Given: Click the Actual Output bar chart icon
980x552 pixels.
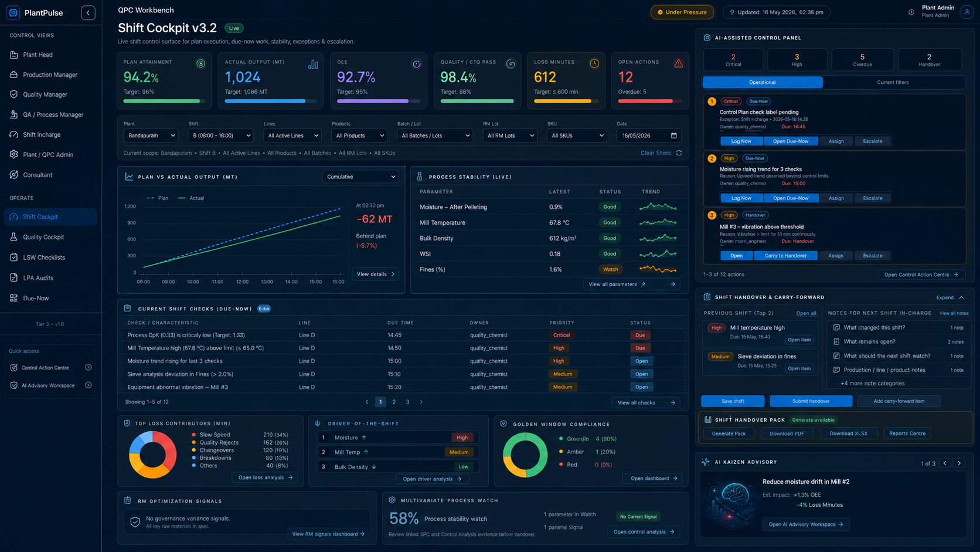Looking at the screenshot, I should [x=313, y=64].
